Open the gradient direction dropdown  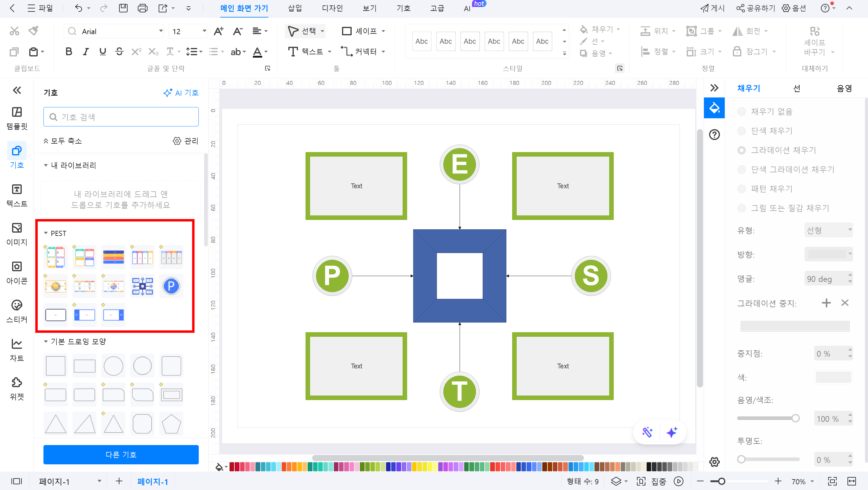pos(828,254)
